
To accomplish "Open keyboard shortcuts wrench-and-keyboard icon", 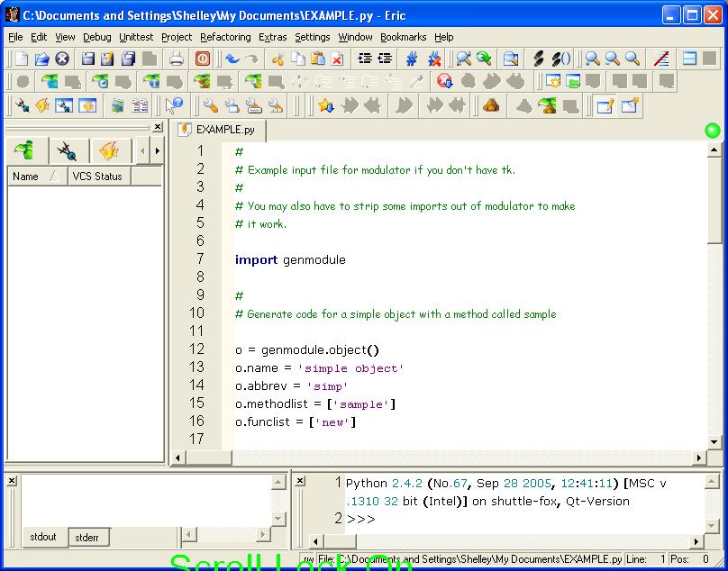I will (x=253, y=106).
